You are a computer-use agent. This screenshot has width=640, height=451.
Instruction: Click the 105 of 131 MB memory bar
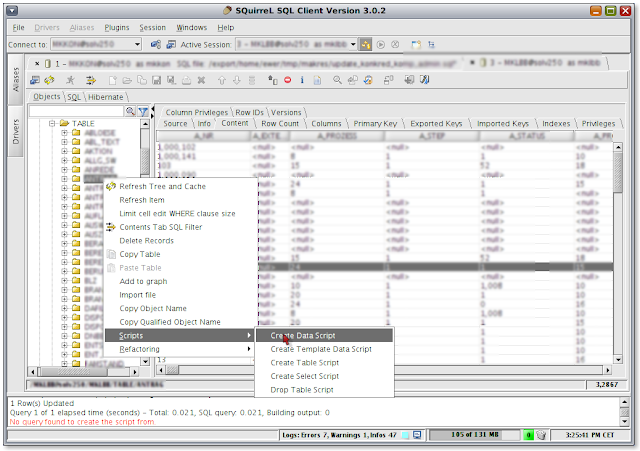[474, 435]
